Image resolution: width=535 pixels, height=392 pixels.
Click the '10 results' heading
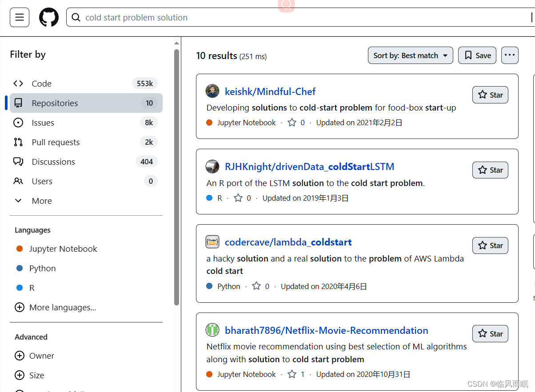click(217, 55)
